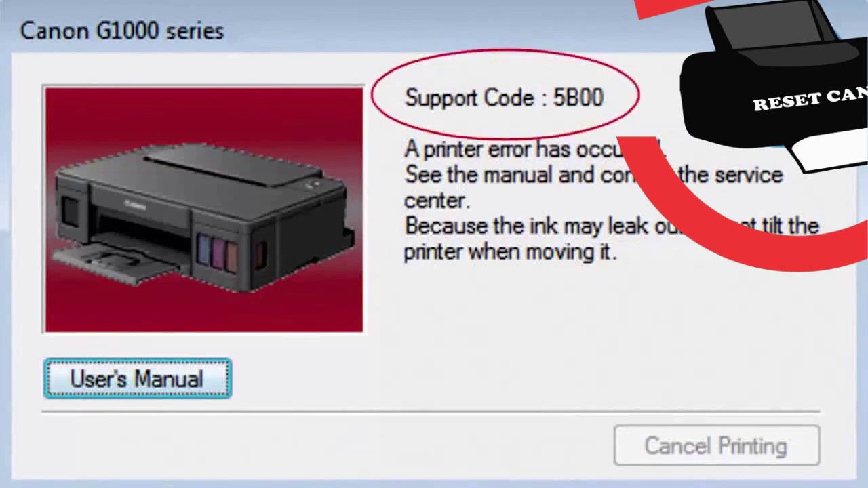This screenshot has height=488, width=868.
Task: Click the horizontal separator line above Cancel Printing
Action: [x=431, y=411]
